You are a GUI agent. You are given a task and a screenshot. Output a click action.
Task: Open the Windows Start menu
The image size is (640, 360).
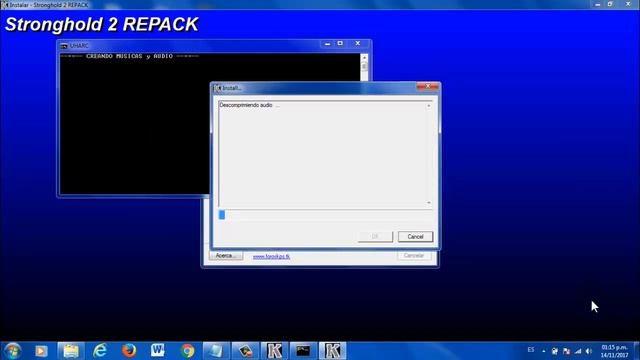point(13,351)
